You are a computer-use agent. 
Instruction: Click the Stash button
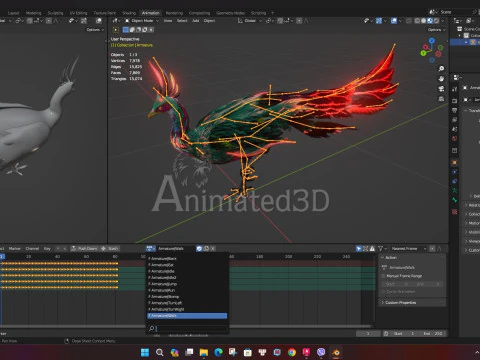(110, 248)
